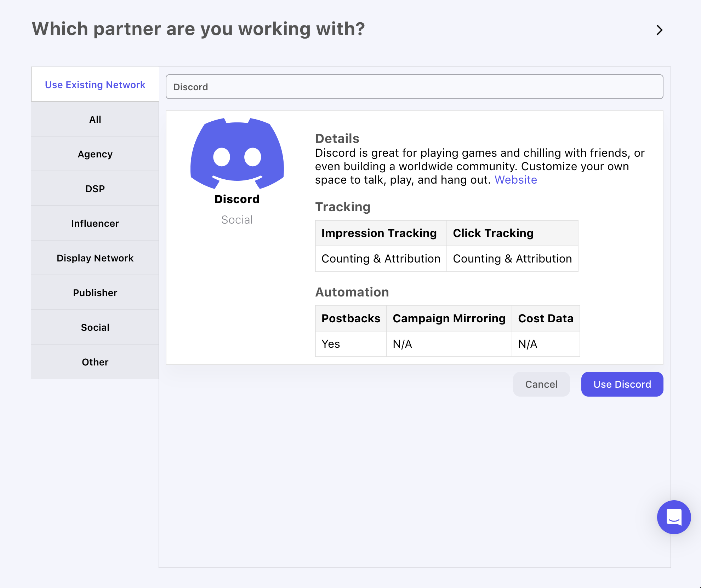The image size is (701, 588).
Task: Open the Discord Website link
Action: click(515, 180)
